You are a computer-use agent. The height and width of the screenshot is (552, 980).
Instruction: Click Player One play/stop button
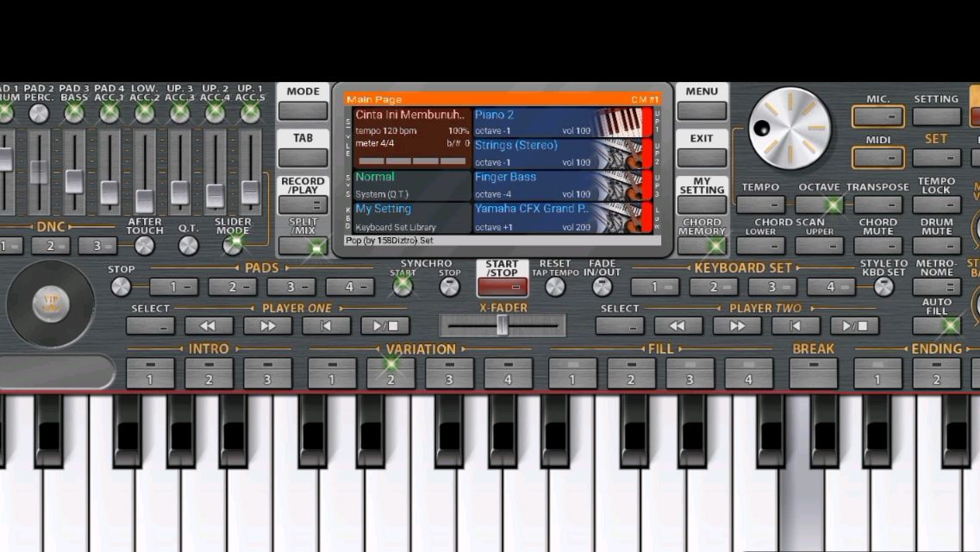(385, 326)
